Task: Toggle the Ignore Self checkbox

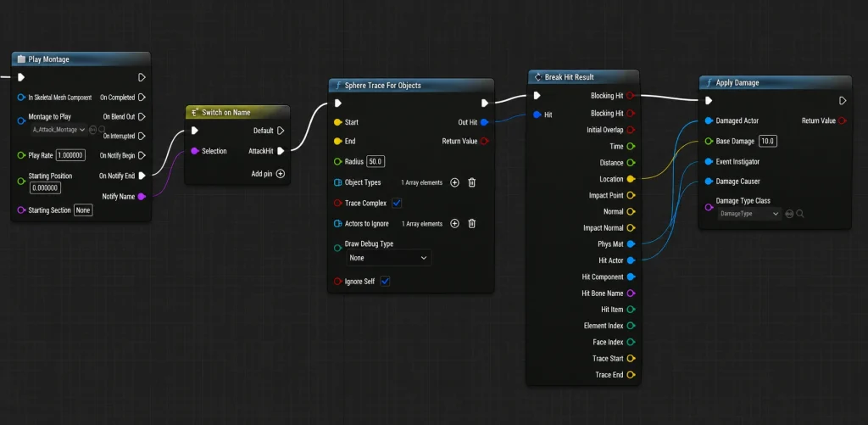Action: (x=386, y=281)
